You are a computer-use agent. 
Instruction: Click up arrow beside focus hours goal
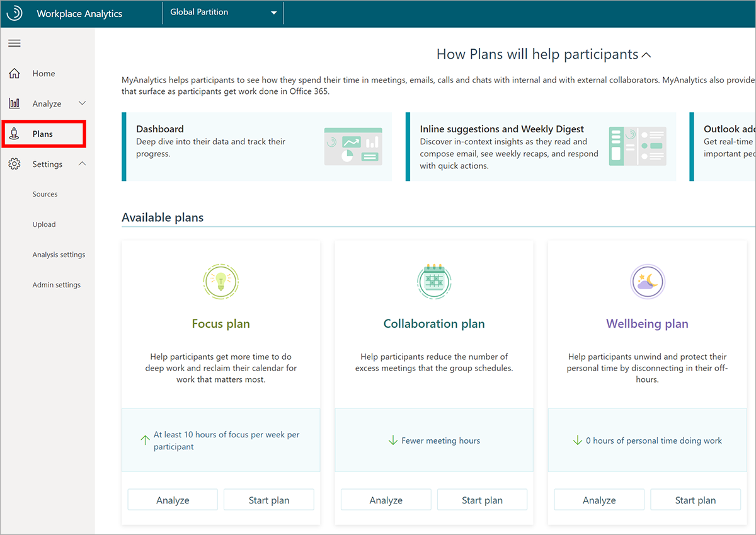tap(145, 440)
